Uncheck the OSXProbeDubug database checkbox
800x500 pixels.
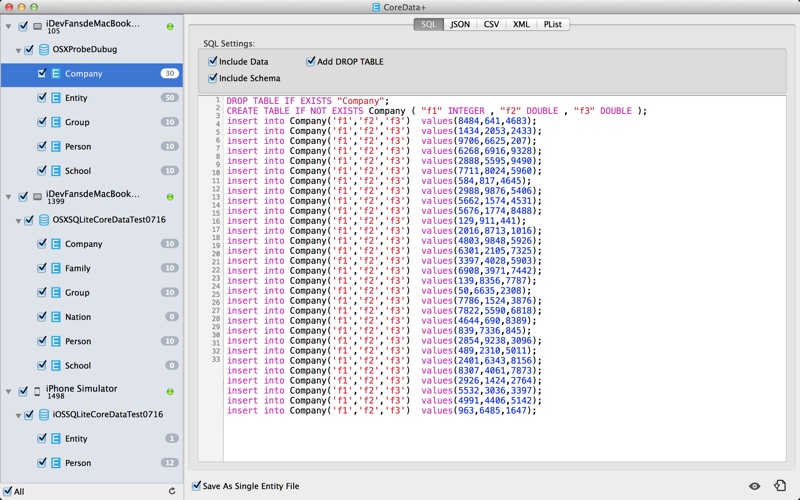click(x=29, y=49)
